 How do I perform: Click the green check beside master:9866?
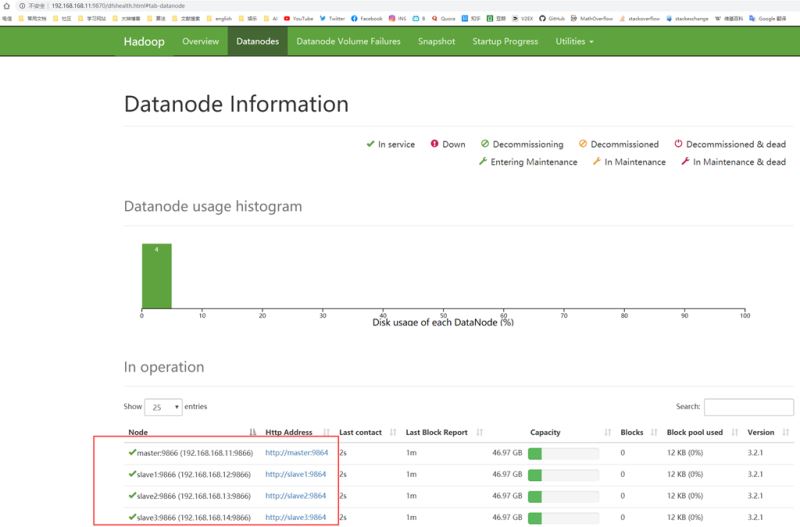132,452
